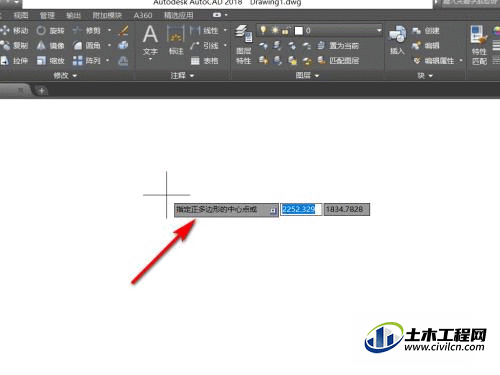
Task: Click Make Current (置为当前)
Action: click(338, 45)
